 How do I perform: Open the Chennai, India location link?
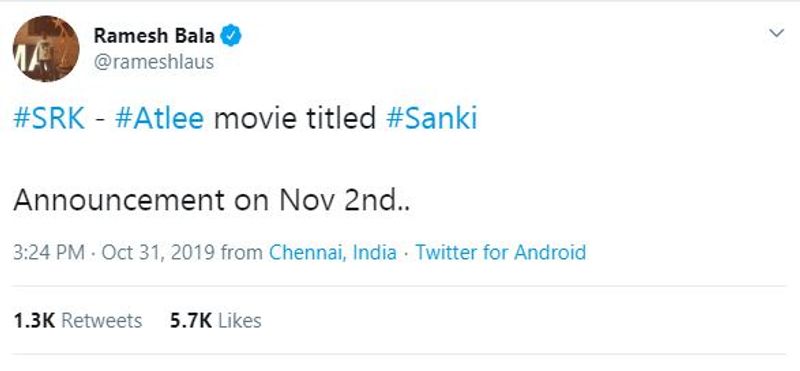[x=333, y=253]
